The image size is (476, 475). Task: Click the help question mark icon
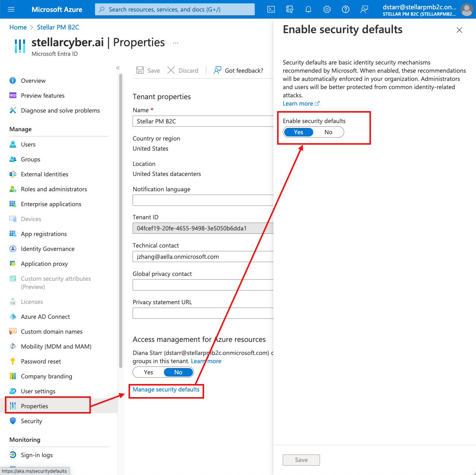click(346, 9)
